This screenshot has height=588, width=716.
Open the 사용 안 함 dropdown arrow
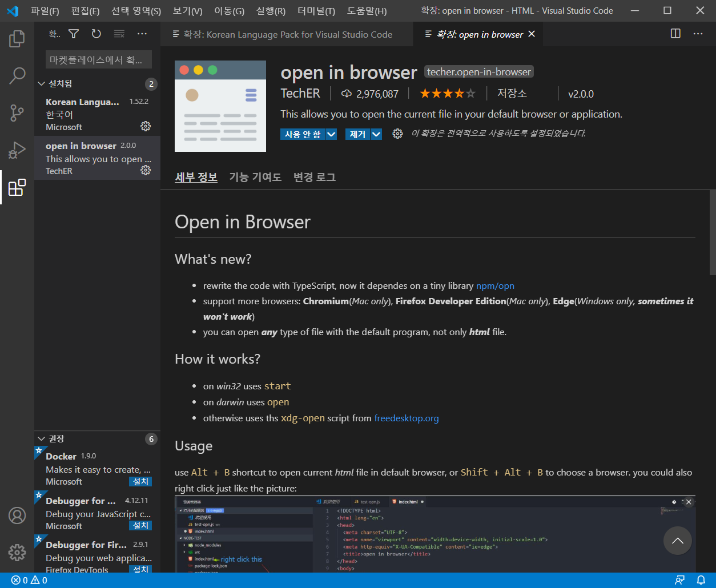(331, 134)
